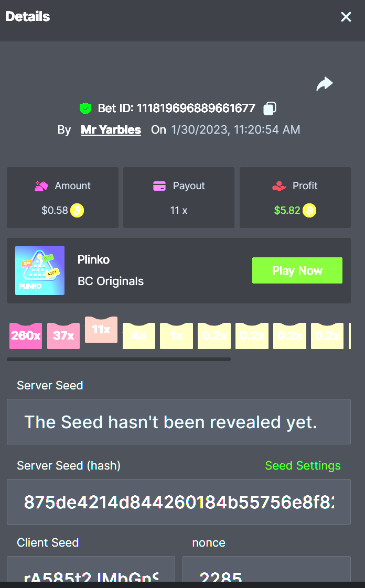
Task: Select the highlighted 11x multiplier bucket
Action: (101, 330)
